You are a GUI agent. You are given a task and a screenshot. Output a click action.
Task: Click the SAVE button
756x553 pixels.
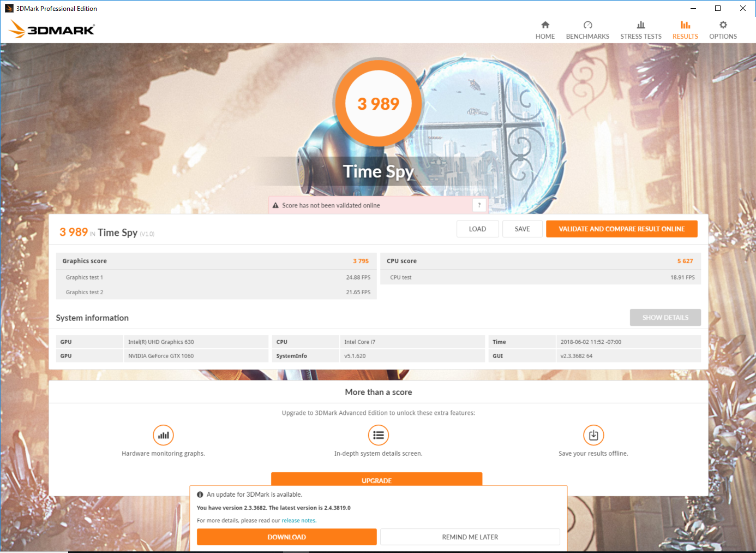522,229
